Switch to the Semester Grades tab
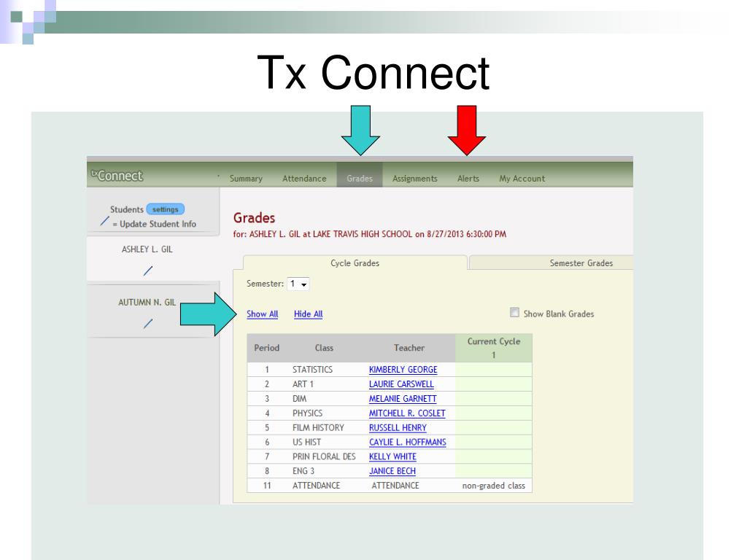Image resolution: width=747 pixels, height=560 pixels. coord(551,262)
